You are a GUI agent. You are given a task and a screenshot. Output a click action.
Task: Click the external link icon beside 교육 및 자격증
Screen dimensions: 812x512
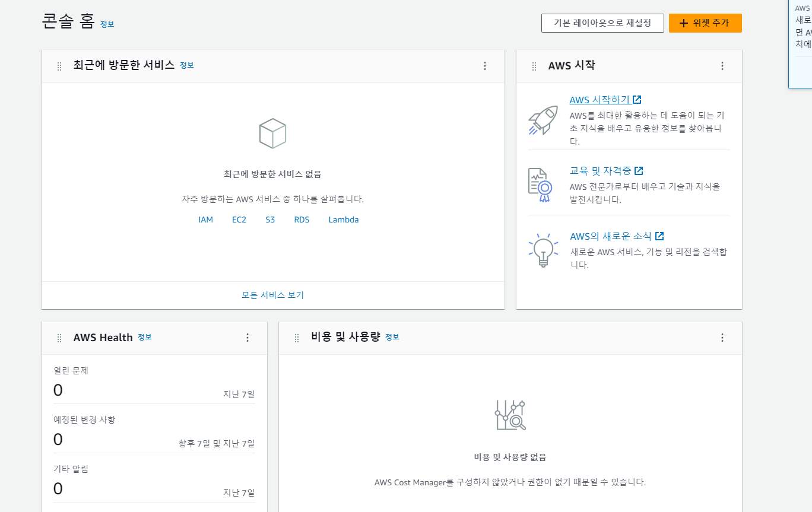pyautogui.click(x=639, y=171)
